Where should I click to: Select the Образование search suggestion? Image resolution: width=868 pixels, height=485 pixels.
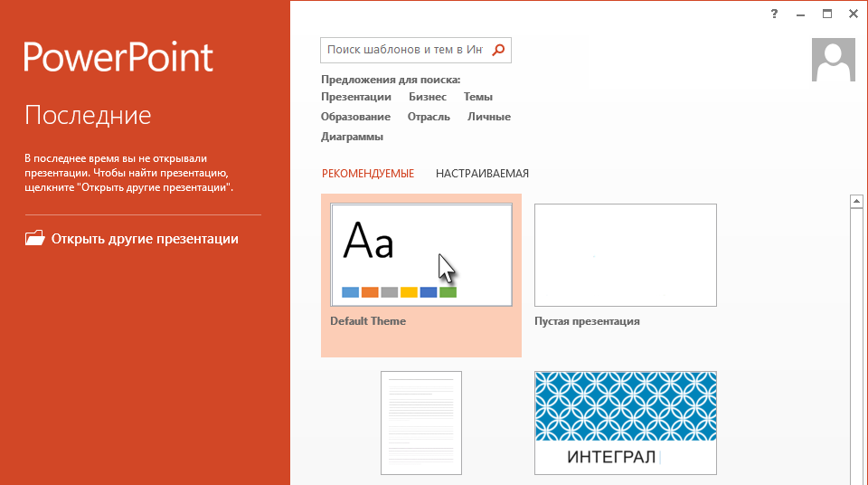tap(355, 117)
